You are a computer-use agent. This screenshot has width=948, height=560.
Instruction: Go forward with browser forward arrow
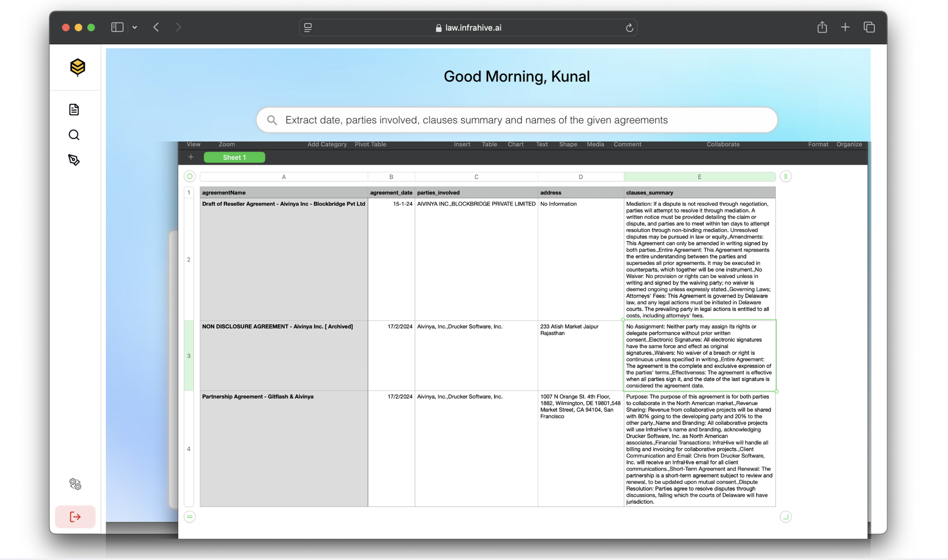click(x=179, y=27)
